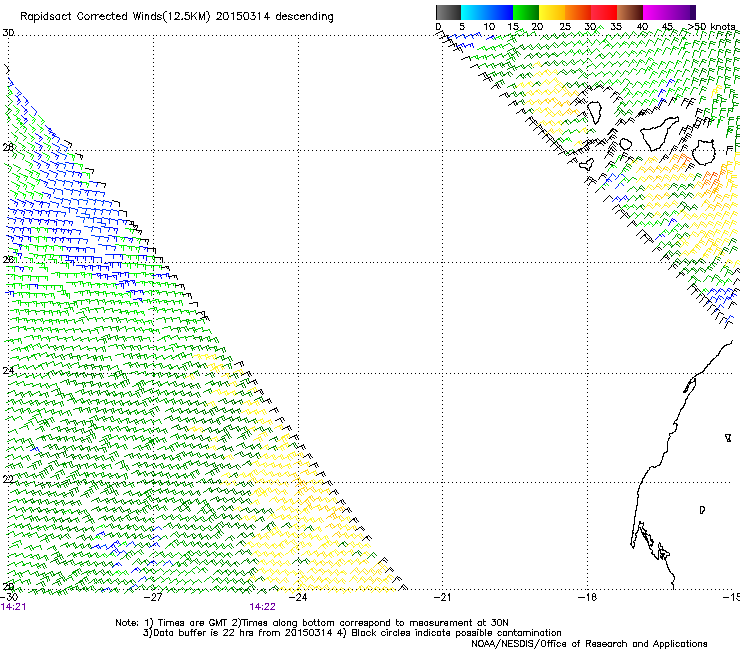This screenshot has height=650, width=740.
Task: Pick the red 30-35 knots legend segment
Action: (x=604, y=12)
